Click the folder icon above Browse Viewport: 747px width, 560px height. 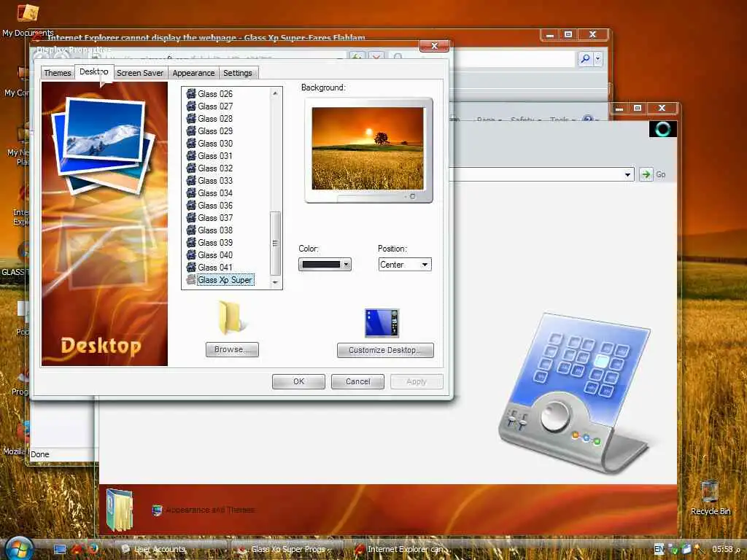(x=231, y=316)
